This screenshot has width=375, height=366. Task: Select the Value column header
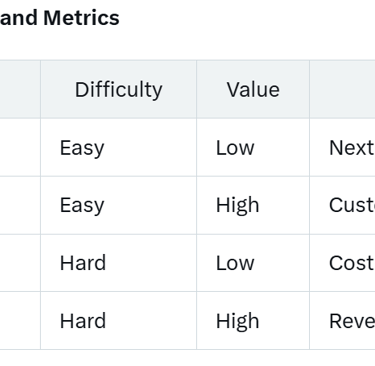click(x=253, y=89)
